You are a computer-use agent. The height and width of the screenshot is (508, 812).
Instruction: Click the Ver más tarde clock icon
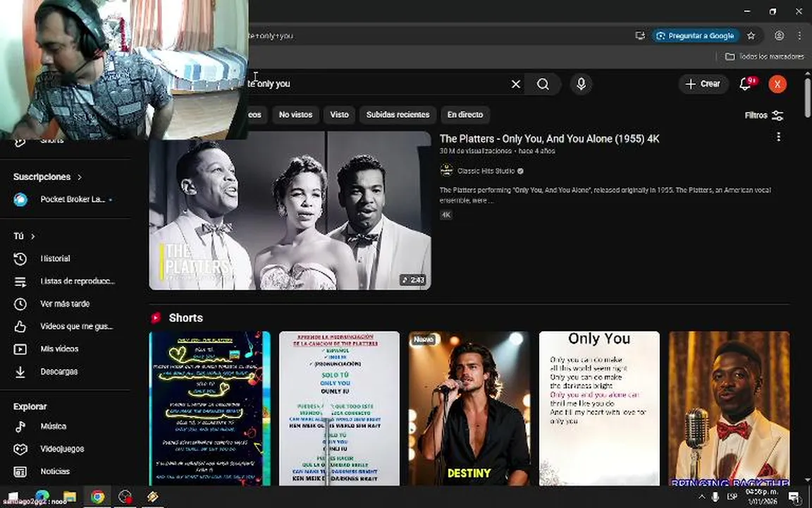point(20,304)
